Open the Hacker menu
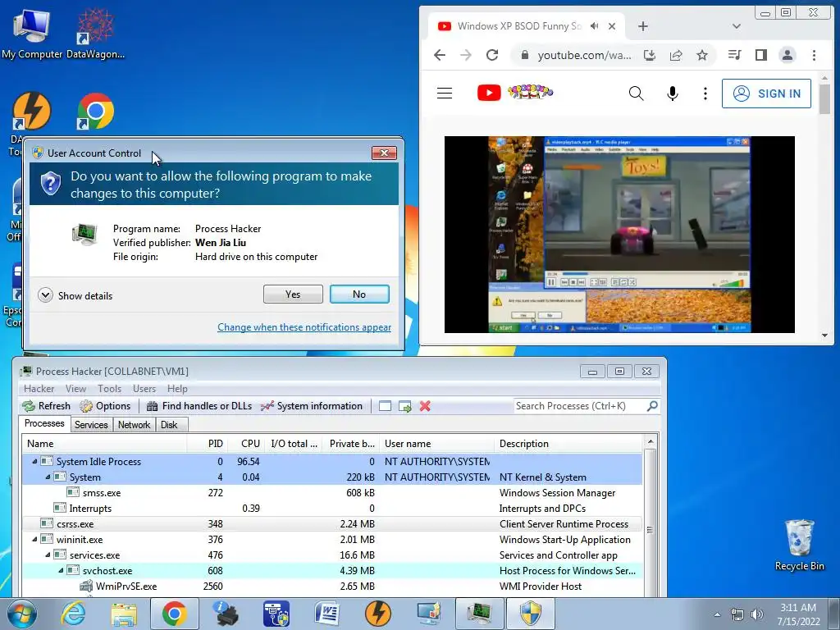The width and height of the screenshot is (840, 630). pyautogui.click(x=39, y=388)
